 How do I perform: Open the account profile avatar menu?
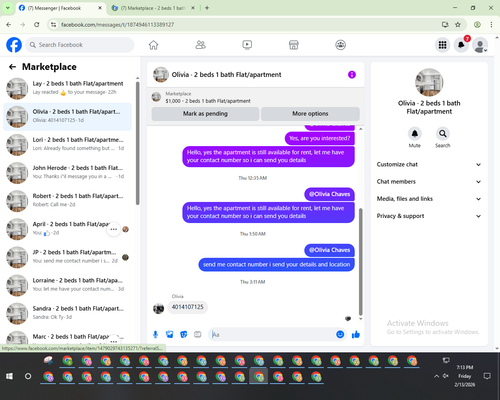480,45
